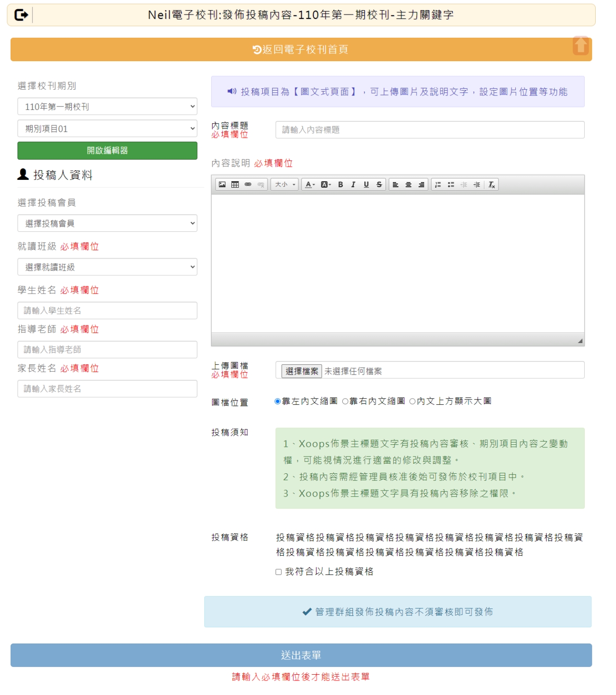
Task: Expand the 選擇投稿會員 dropdown
Action: pyautogui.click(x=107, y=223)
